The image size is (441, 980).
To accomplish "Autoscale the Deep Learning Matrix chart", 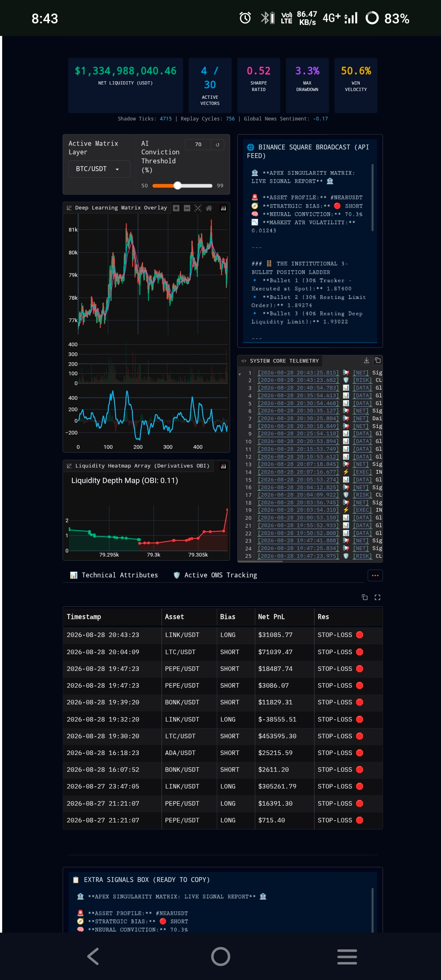I will tap(198, 208).
